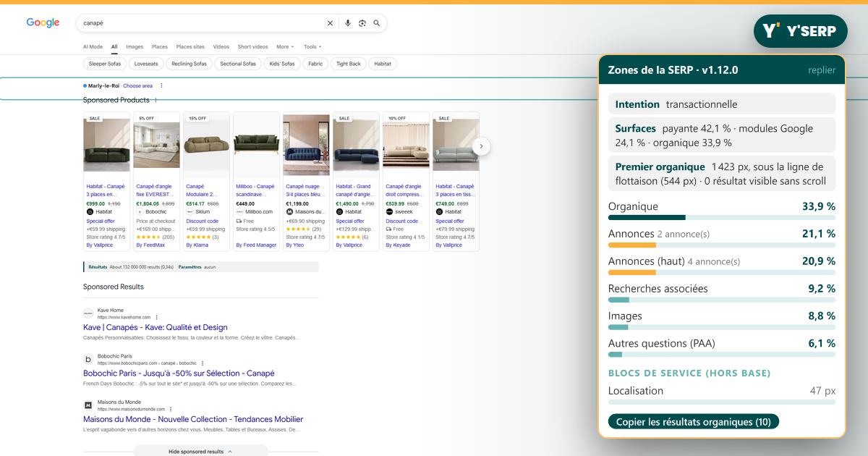Collapse panel using the replier link
Viewport: 868px width, 456px height.
point(822,70)
